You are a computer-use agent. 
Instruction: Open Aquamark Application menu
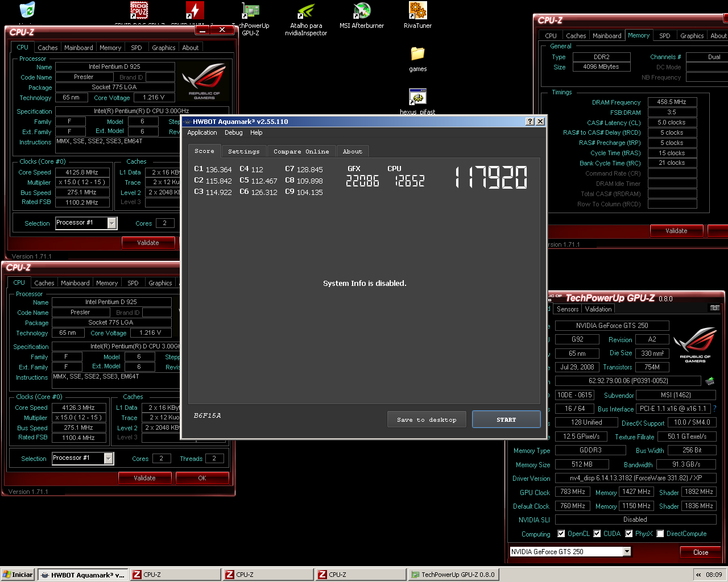point(202,132)
